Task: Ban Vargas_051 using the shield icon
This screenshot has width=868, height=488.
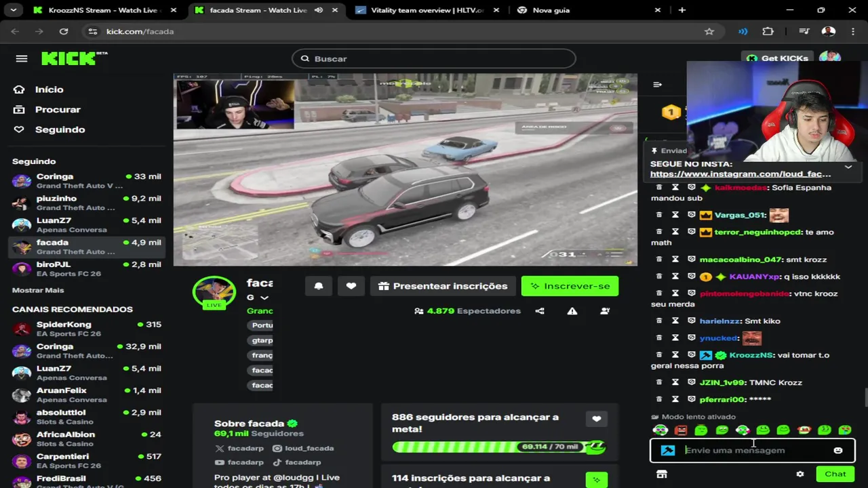Action: (x=692, y=215)
